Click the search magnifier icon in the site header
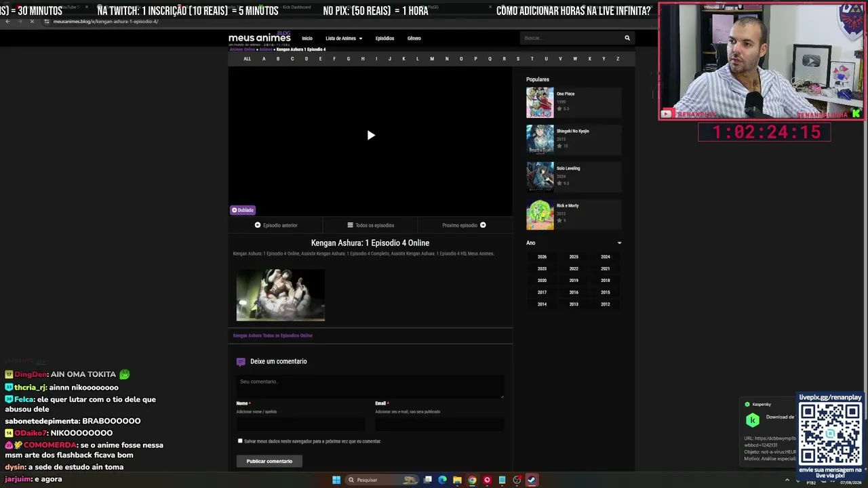 [627, 38]
